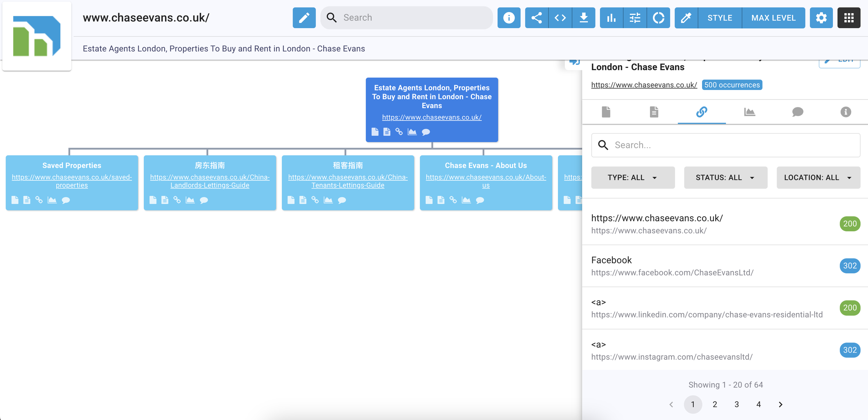This screenshot has height=420, width=868.
Task: Go to page 2 of links
Action: (715, 404)
